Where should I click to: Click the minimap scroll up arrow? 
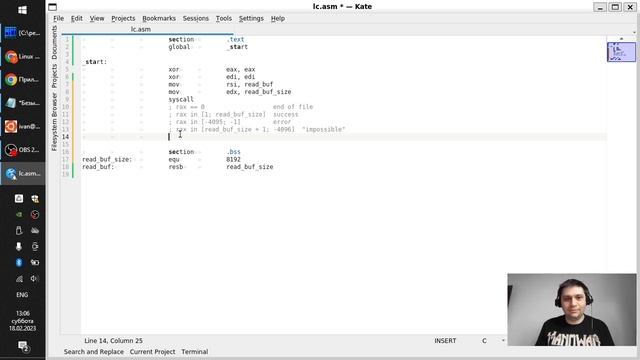[x=621, y=38]
